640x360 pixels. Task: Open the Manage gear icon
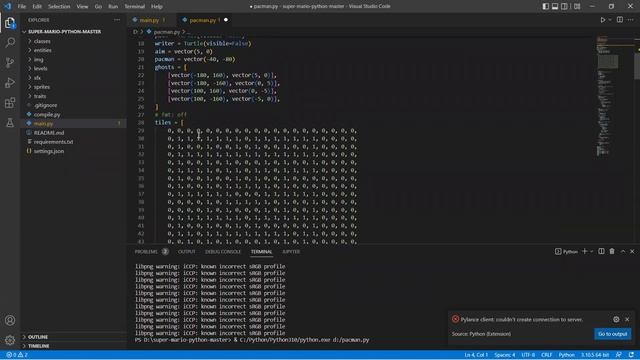(10, 340)
